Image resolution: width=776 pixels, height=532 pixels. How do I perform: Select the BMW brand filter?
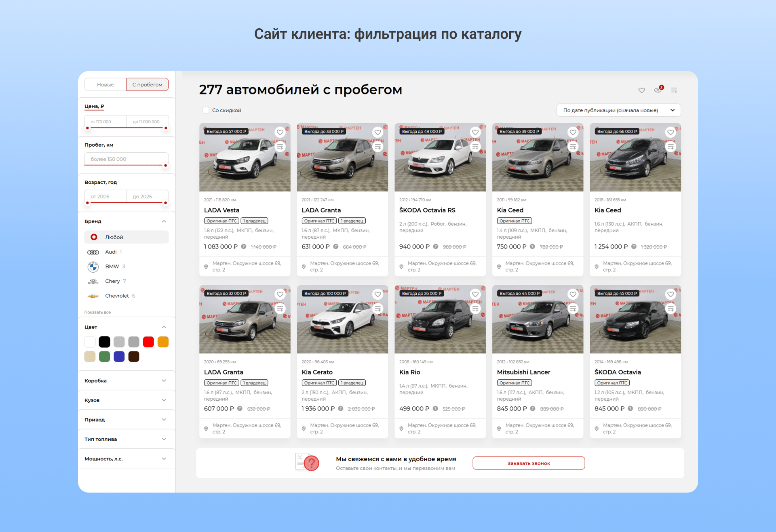(x=112, y=267)
